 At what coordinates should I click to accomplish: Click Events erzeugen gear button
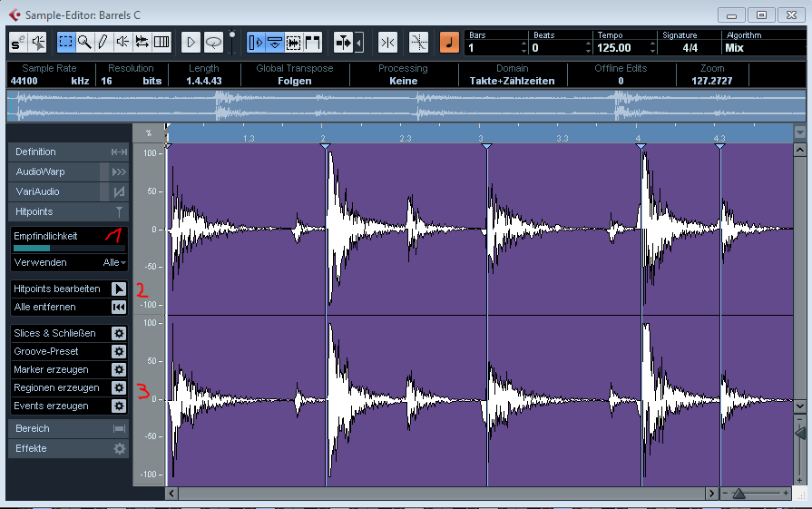tap(119, 406)
